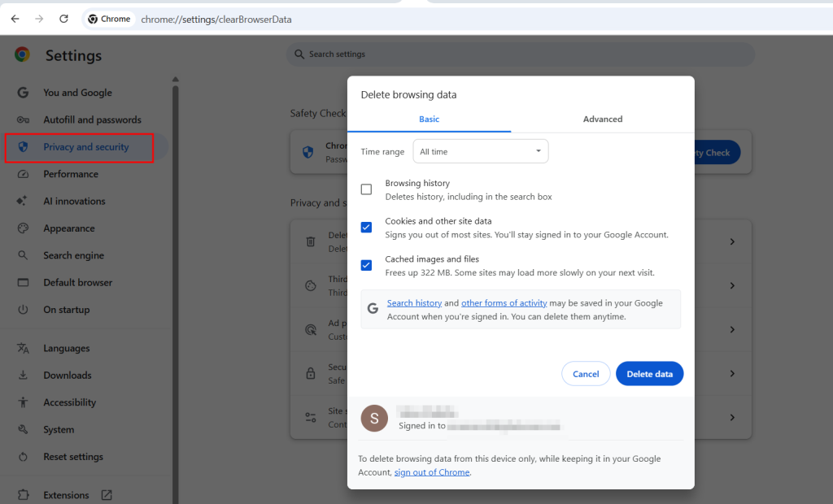Click the AI innovations sparkle icon
This screenshot has width=833, height=504.
pos(24,201)
